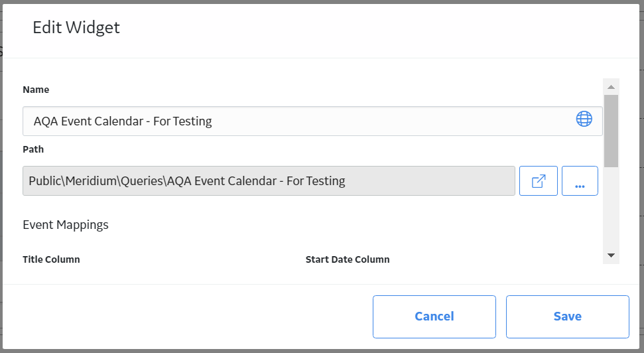Click the scrollbar down arrow

tap(611, 255)
